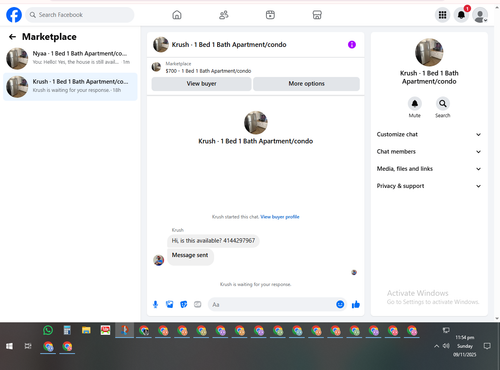This screenshot has height=370, width=500.
Task: Expand Media, files and links section
Action: (429, 169)
